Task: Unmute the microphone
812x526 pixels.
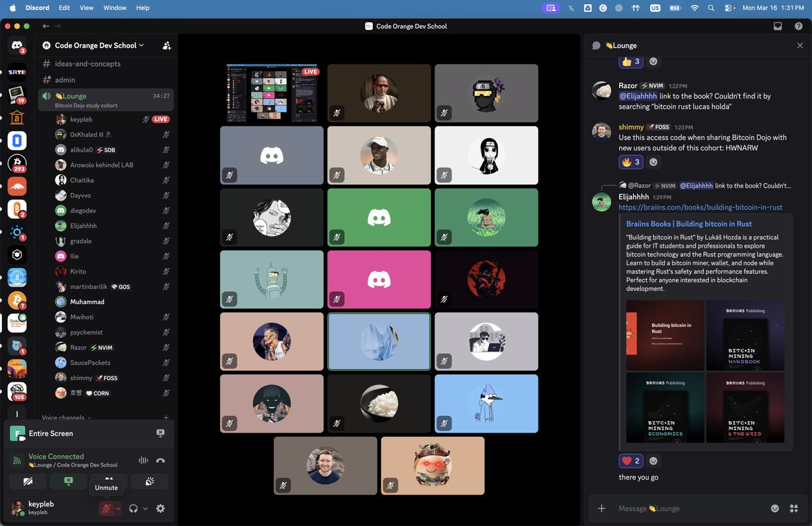Action: coord(106,508)
